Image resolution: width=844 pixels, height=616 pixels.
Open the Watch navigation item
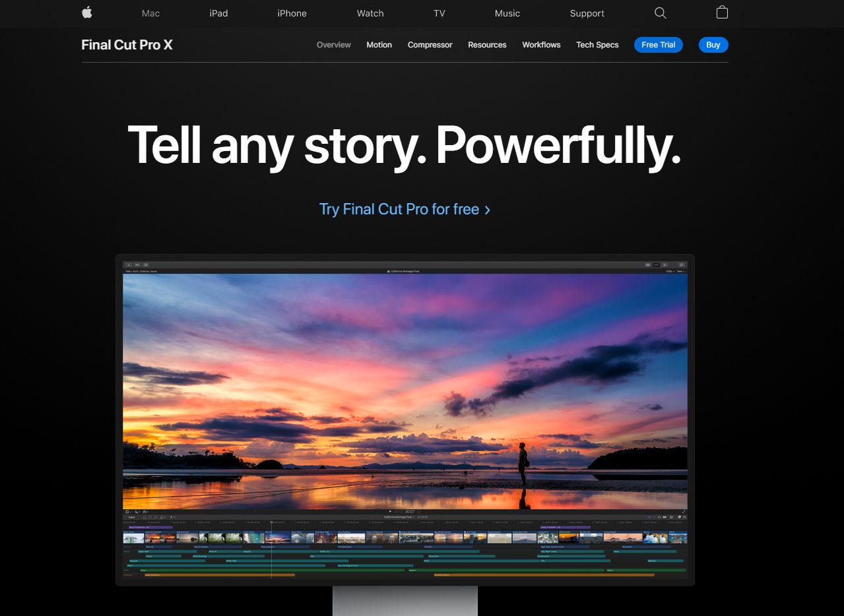pyautogui.click(x=370, y=13)
